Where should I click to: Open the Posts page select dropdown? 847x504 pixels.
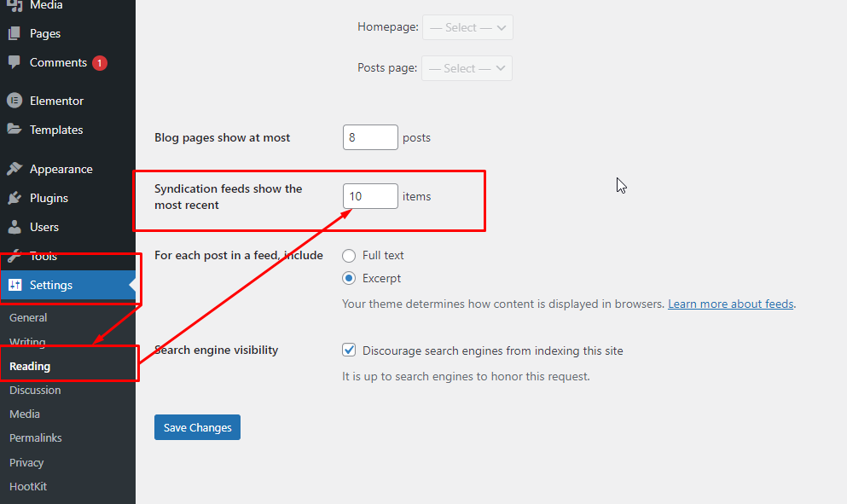click(x=467, y=68)
